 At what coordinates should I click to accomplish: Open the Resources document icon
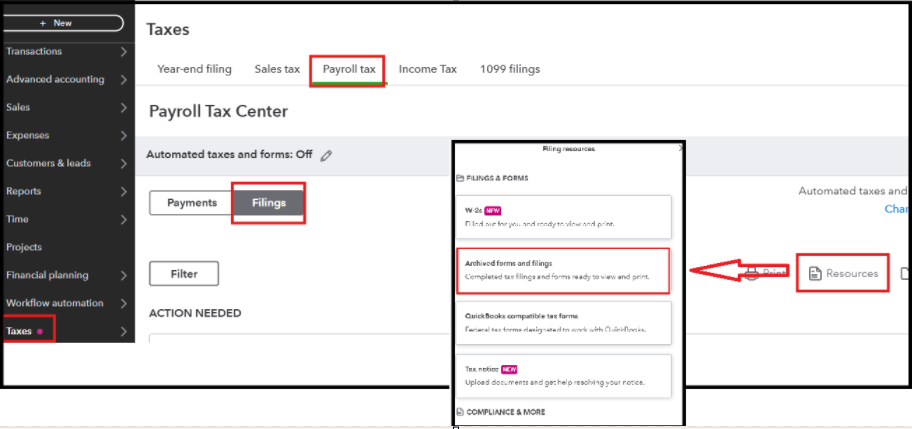[x=815, y=273]
